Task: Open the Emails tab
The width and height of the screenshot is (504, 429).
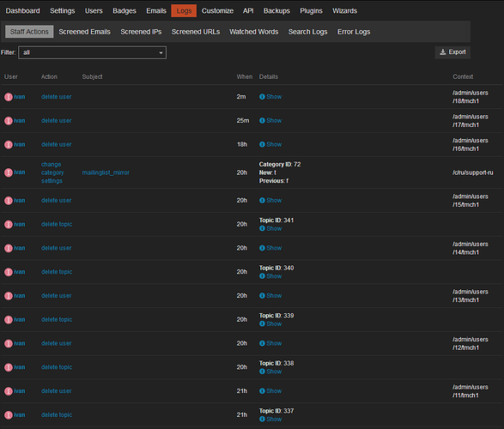Action: [156, 11]
